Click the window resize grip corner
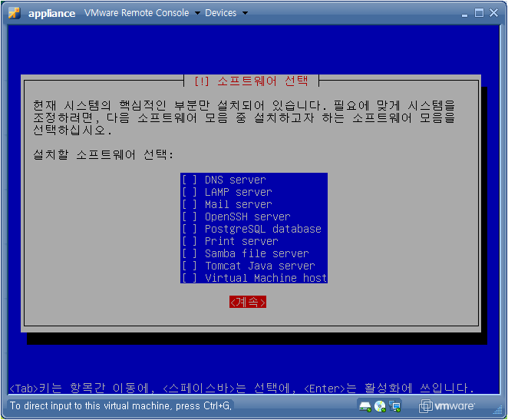The width and height of the screenshot is (508, 420). (497, 410)
